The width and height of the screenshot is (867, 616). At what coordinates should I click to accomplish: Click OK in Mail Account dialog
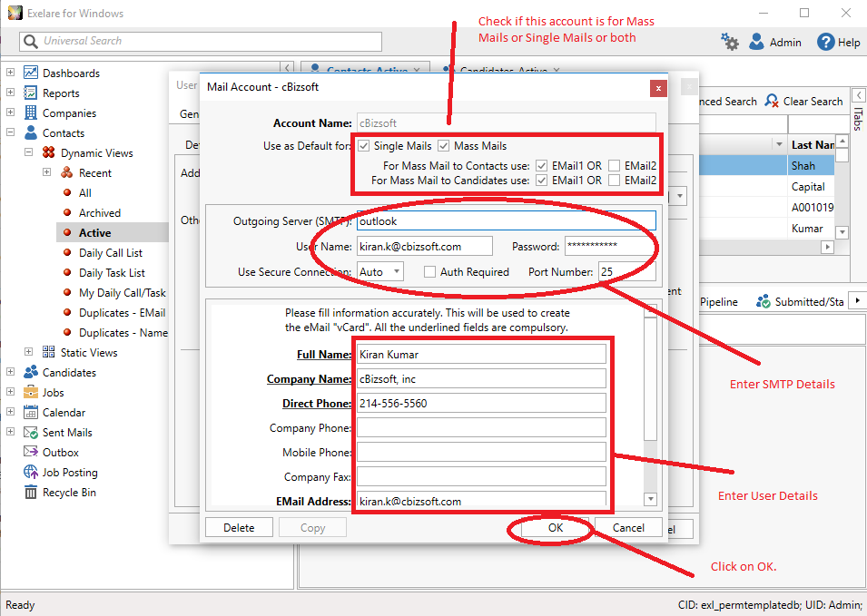pos(555,528)
